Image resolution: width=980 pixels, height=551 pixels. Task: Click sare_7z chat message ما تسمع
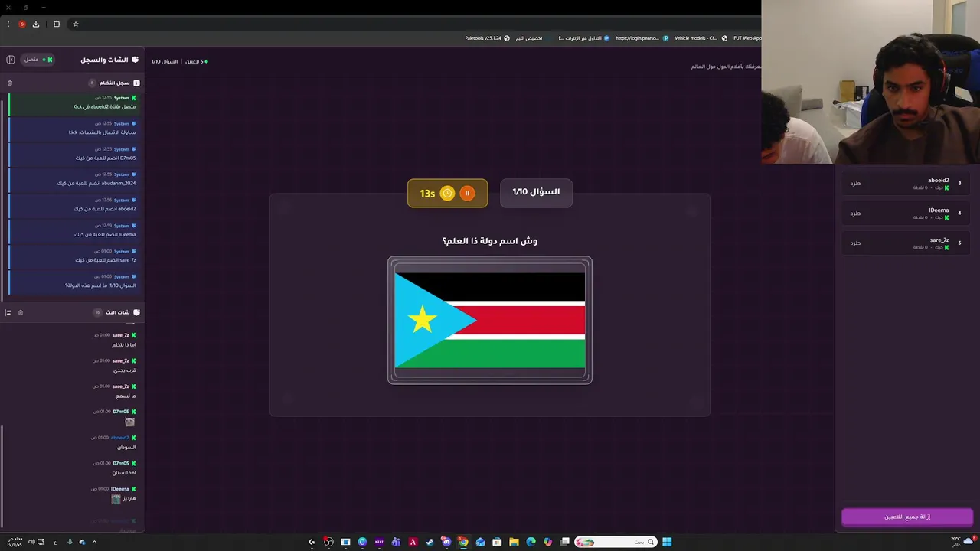tap(126, 396)
